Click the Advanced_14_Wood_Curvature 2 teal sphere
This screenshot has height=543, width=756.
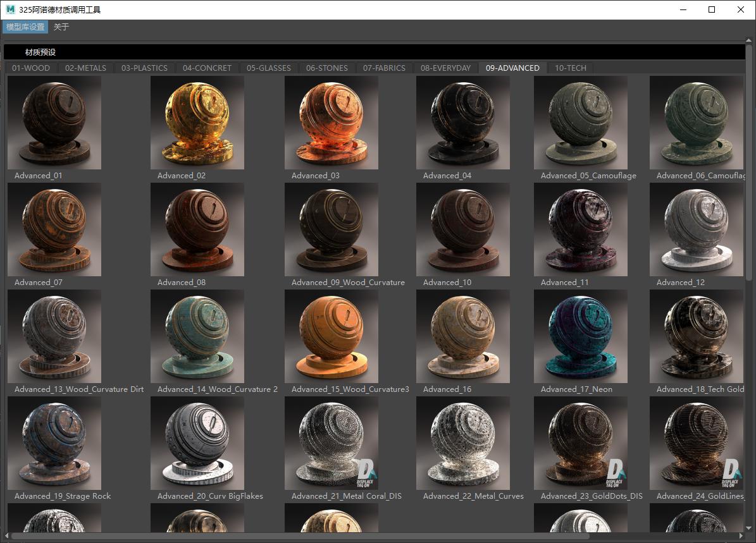(x=197, y=336)
